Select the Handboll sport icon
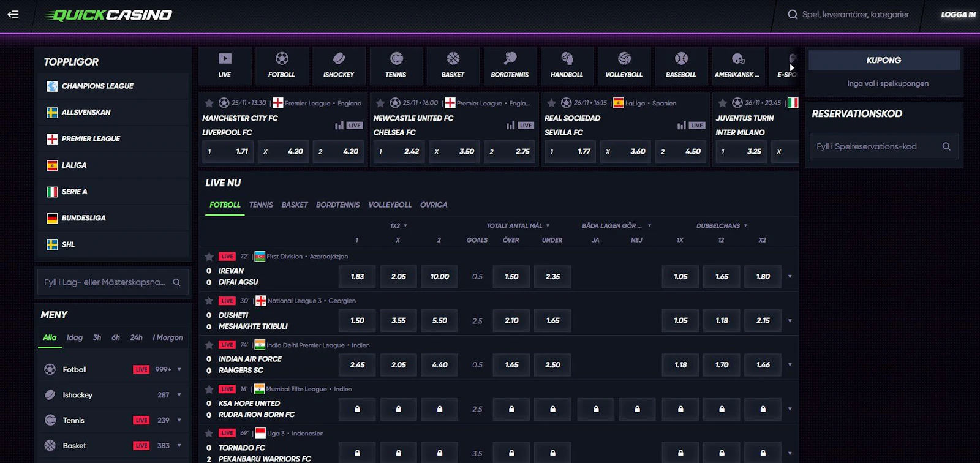Image resolution: width=980 pixels, height=463 pixels. click(567, 65)
